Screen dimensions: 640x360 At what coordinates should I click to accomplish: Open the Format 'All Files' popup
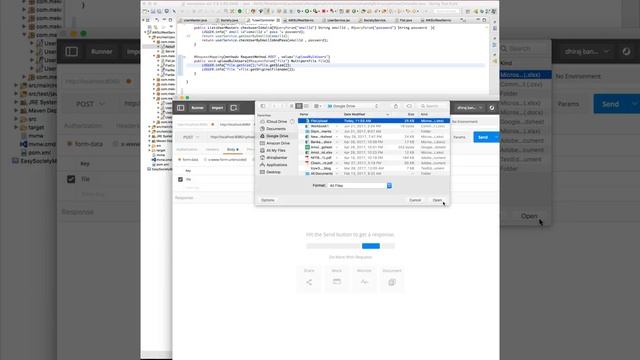tap(360, 186)
